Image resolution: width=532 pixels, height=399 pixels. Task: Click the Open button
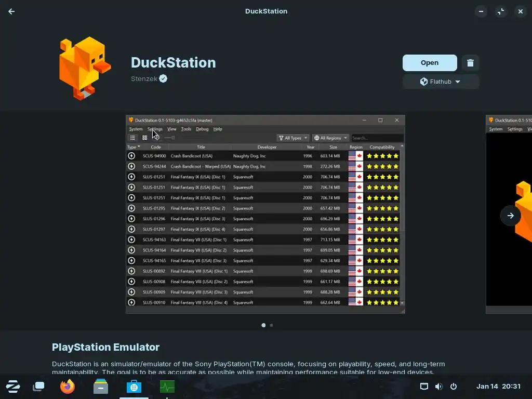(x=430, y=63)
